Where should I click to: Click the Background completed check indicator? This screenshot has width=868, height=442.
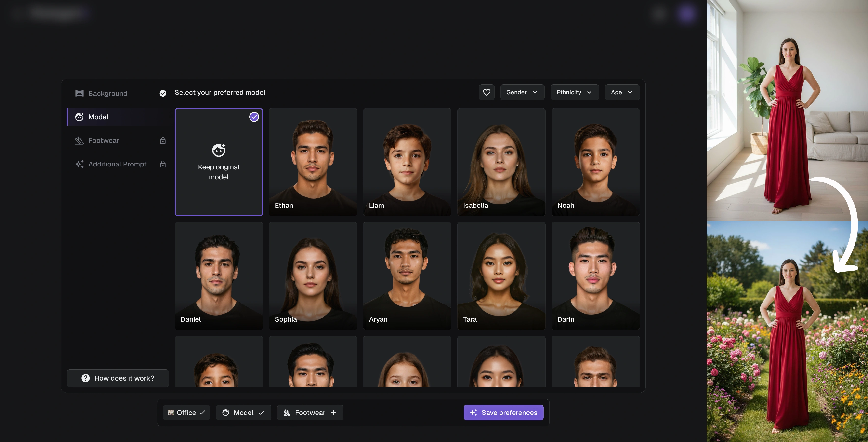point(163,93)
